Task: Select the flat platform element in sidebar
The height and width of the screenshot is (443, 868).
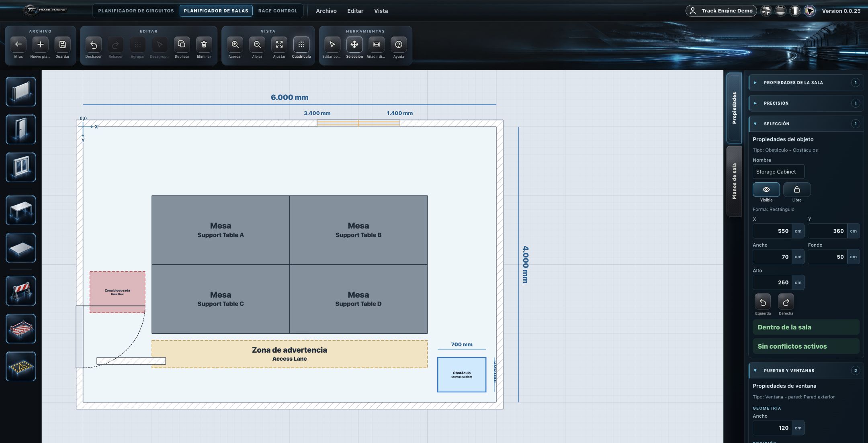Action: tap(21, 248)
